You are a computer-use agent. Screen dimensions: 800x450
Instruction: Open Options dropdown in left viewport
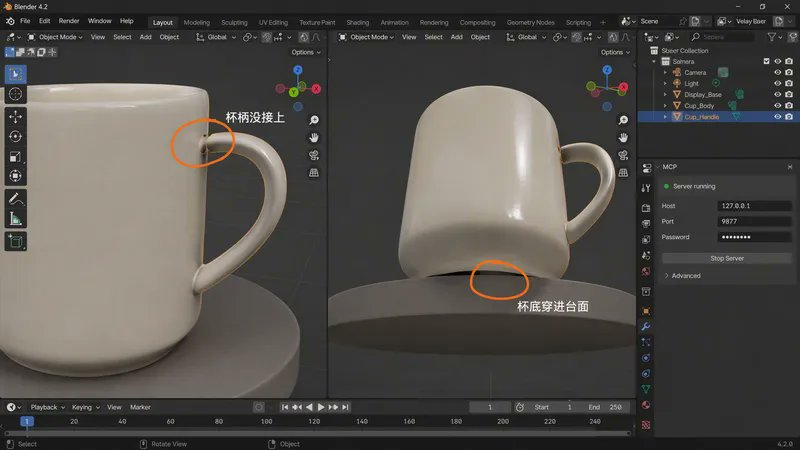click(306, 52)
